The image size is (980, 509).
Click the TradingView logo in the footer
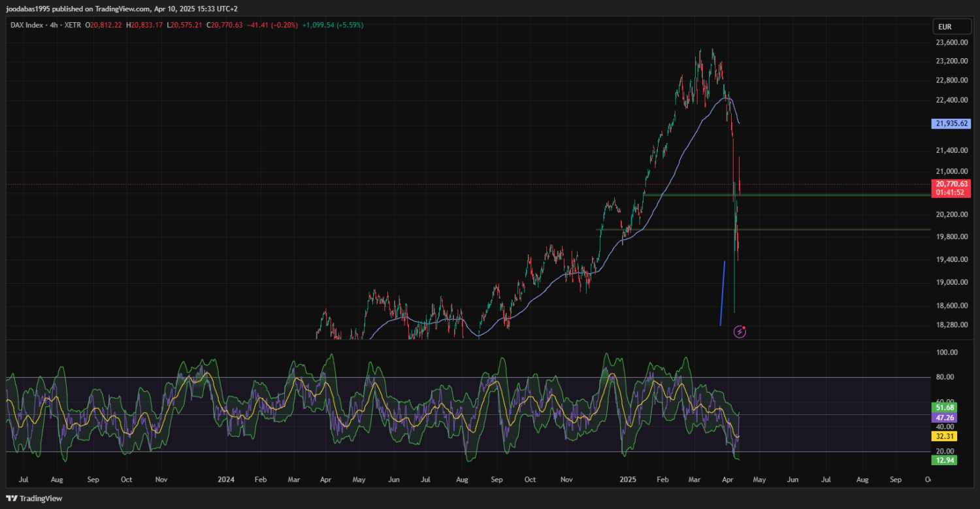coord(31,499)
